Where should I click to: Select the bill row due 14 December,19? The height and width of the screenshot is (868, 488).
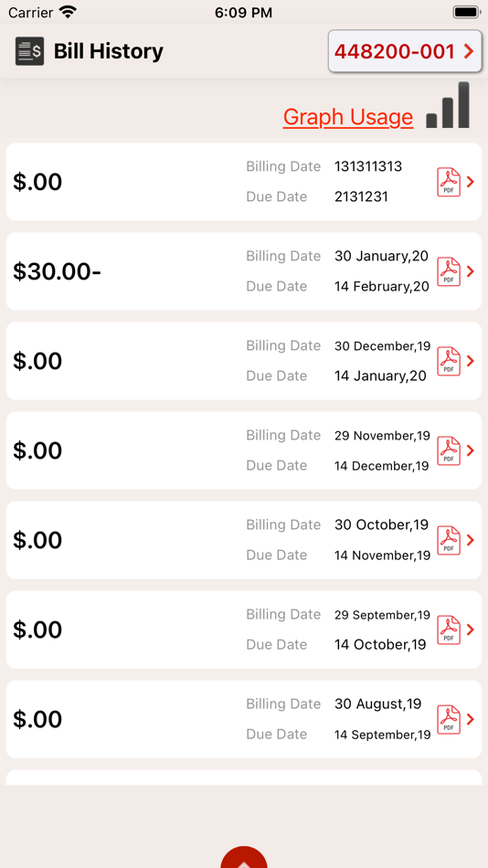244,450
